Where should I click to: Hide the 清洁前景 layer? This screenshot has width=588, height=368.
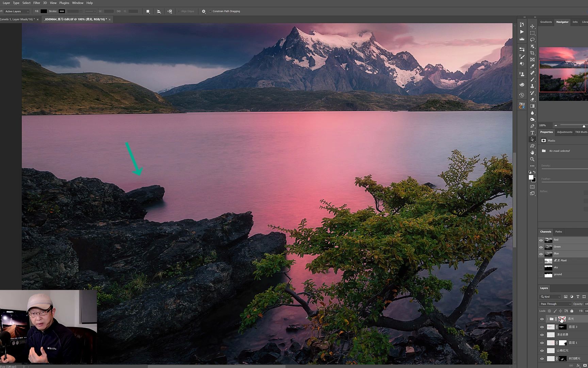point(542,335)
